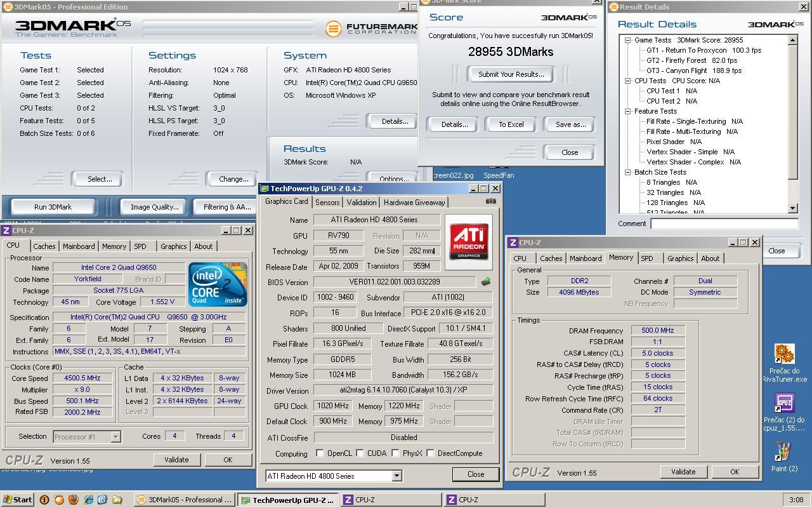812x508 pixels.
Task: Click Image Quality... button
Action: click(x=154, y=207)
